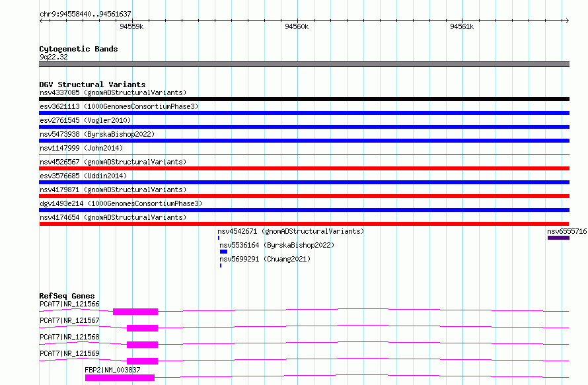Click the 94561k ruler label

click(x=462, y=26)
